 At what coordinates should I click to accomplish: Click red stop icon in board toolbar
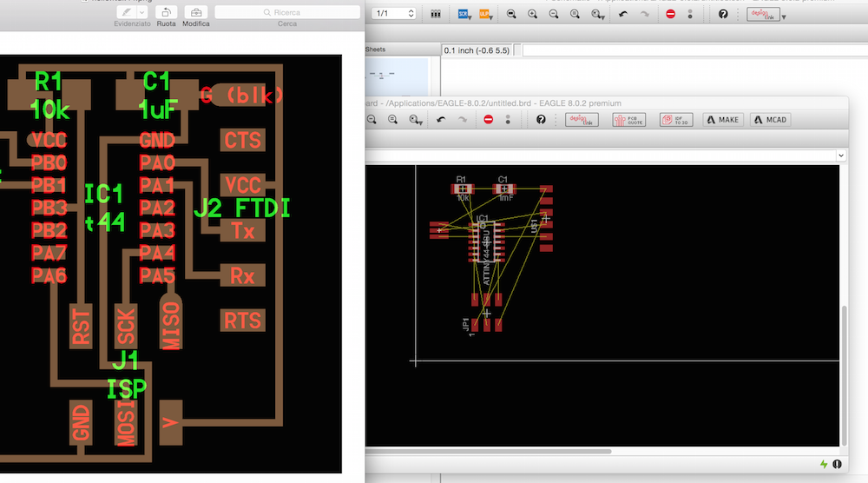[x=488, y=120]
